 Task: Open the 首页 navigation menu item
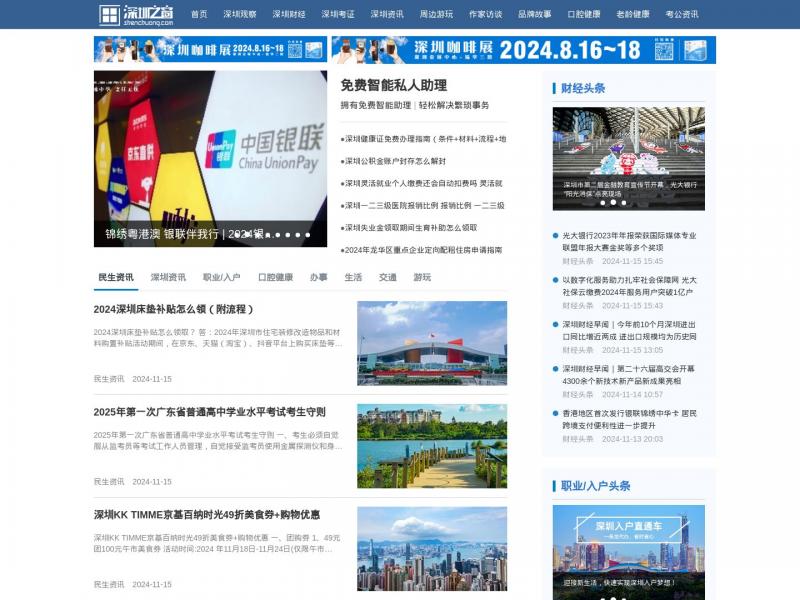tap(199, 15)
